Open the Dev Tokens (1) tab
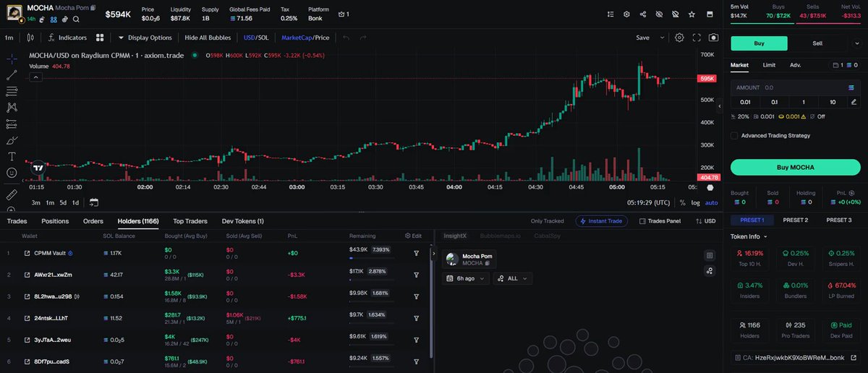The width and height of the screenshot is (868, 373). click(x=242, y=221)
